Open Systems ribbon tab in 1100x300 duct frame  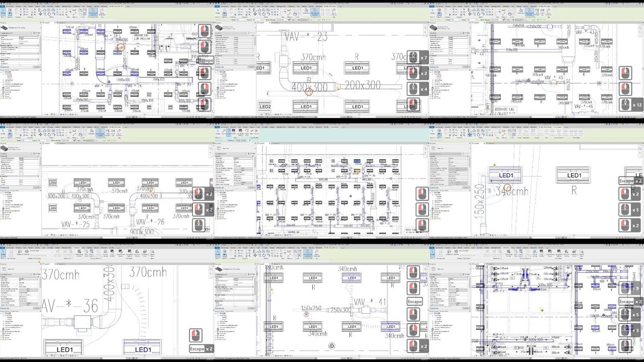[x=37, y=6]
